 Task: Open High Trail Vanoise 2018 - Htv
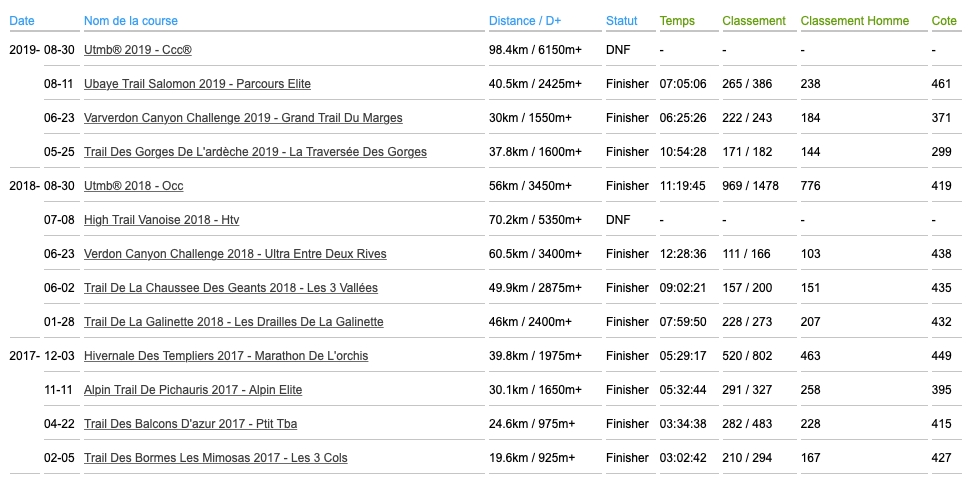pyautogui.click(x=162, y=220)
